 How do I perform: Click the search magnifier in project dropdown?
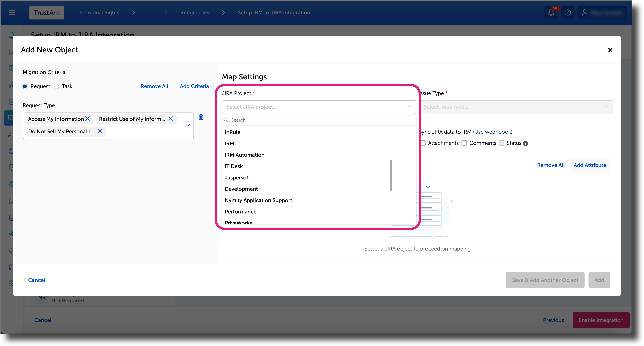(226, 120)
